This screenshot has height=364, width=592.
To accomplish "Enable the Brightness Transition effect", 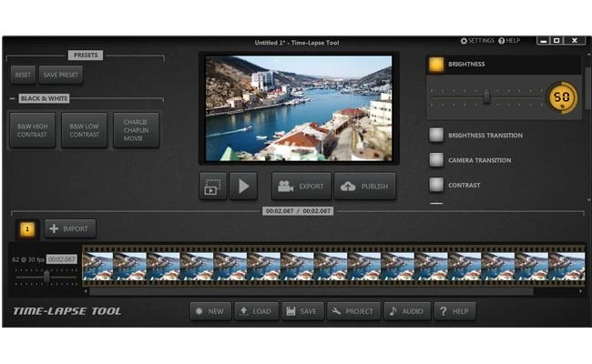I will coord(436,135).
